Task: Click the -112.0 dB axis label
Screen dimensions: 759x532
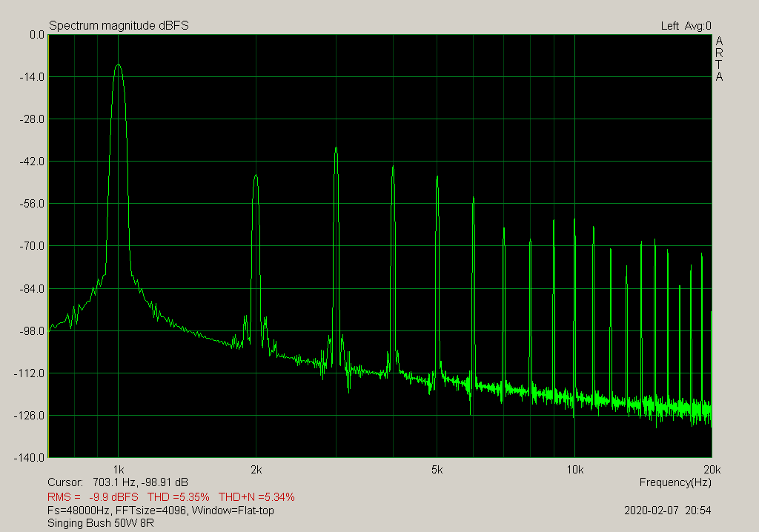Action: pyautogui.click(x=30, y=373)
